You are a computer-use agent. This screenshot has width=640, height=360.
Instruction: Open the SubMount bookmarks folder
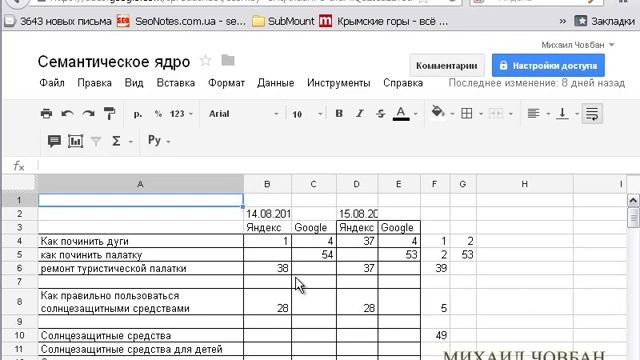pyautogui.click(x=283, y=21)
